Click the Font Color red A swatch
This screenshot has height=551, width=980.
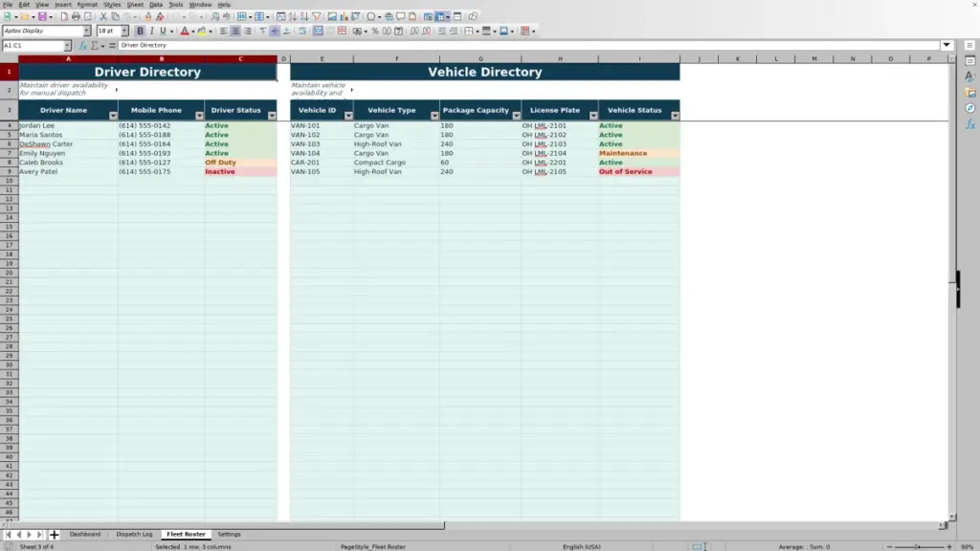pyautogui.click(x=185, y=31)
